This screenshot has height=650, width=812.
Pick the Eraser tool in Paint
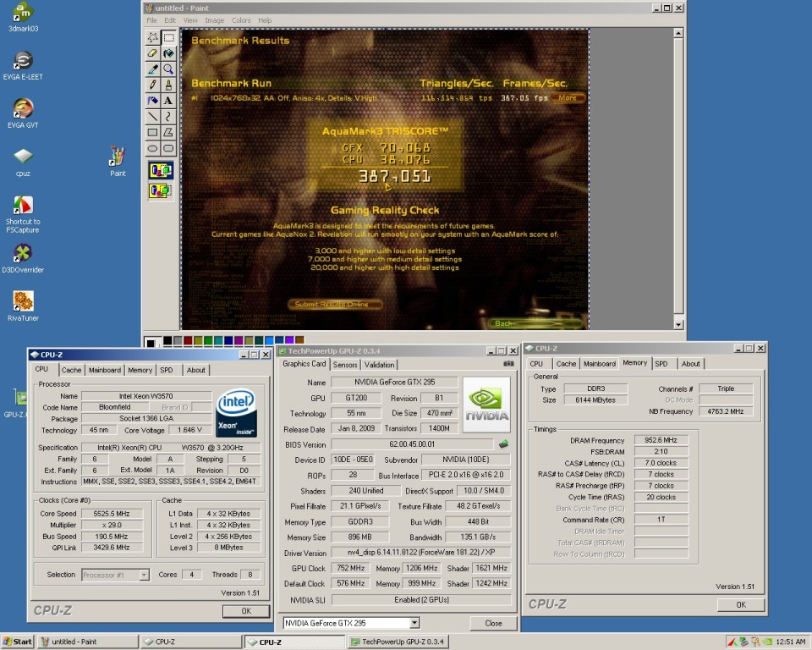[x=153, y=53]
